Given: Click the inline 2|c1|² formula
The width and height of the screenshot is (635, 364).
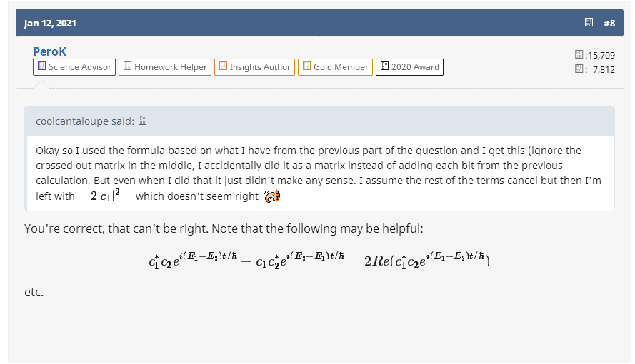Looking at the screenshot, I should point(105,196).
